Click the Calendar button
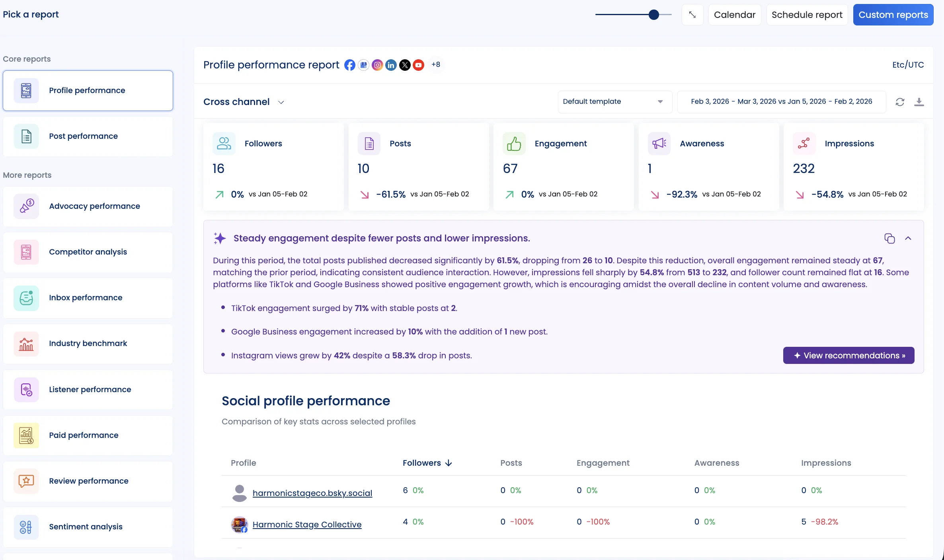Screen dimensions: 944x560 click(734, 15)
